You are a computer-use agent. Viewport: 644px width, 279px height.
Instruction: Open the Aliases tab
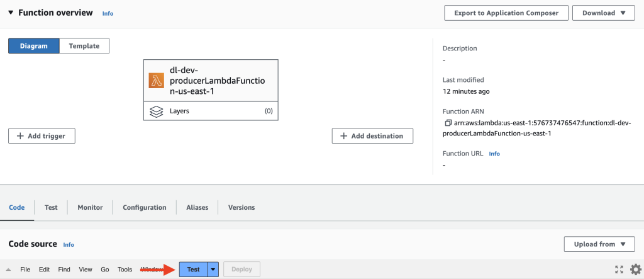[x=197, y=207]
